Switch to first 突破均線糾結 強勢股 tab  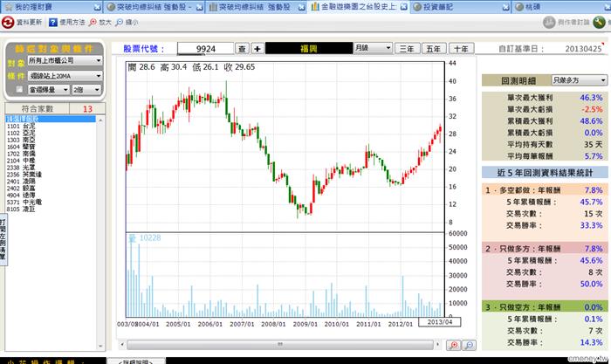pos(154,7)
